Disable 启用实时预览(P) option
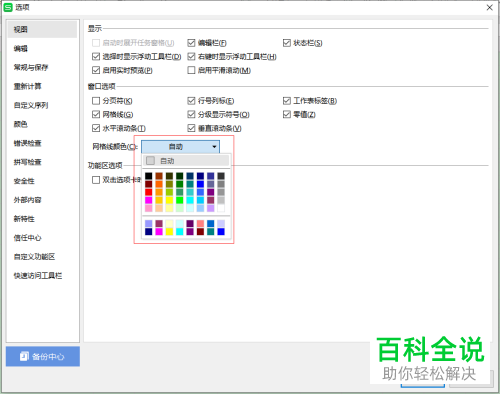 [96, 70]
